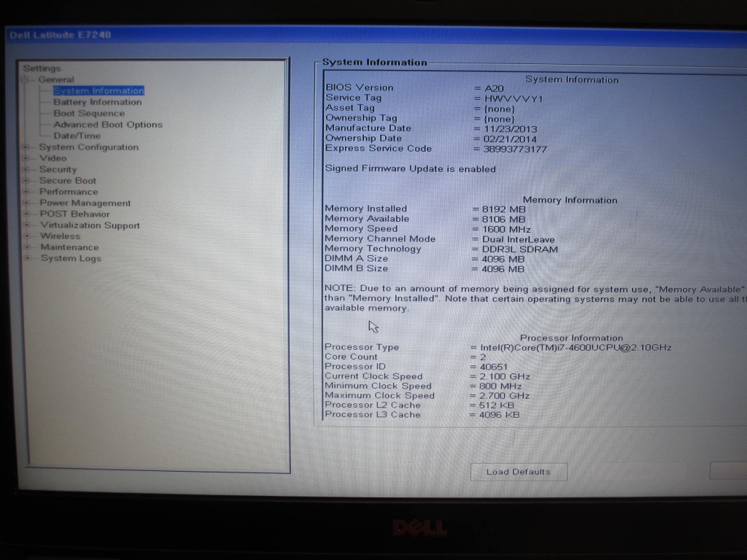Click the BIOS Version value A20
The height and width of the screenshot is (560, 747).
494,88
